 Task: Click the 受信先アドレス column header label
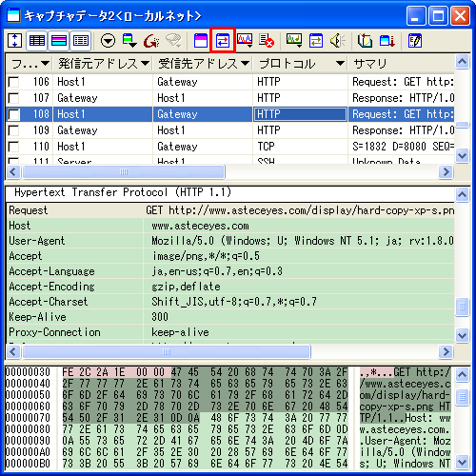pos(198,64)
